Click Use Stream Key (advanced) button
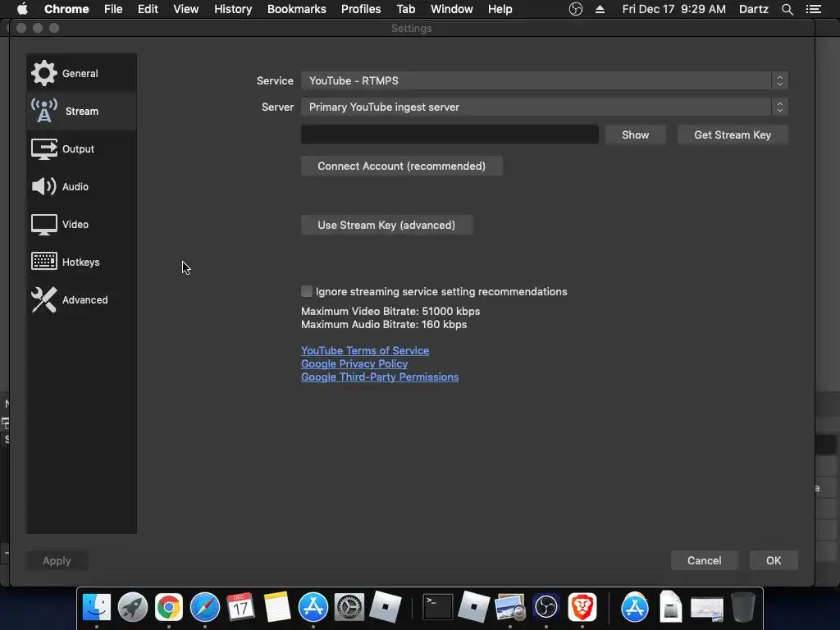 pyautogui.click(x=386, y=225)
